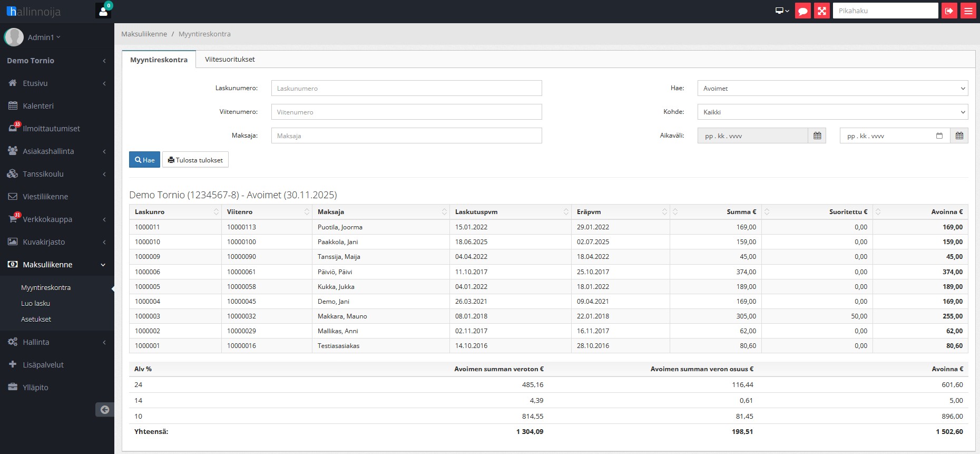Click the red fullscreen expand icon
The height and width of the screenshot is (454, 980).
(822, 11)
